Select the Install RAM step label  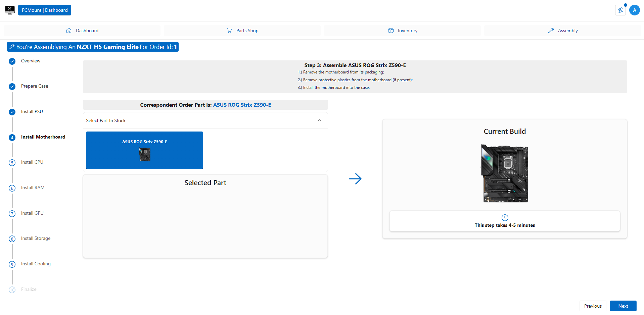[33, 188]
